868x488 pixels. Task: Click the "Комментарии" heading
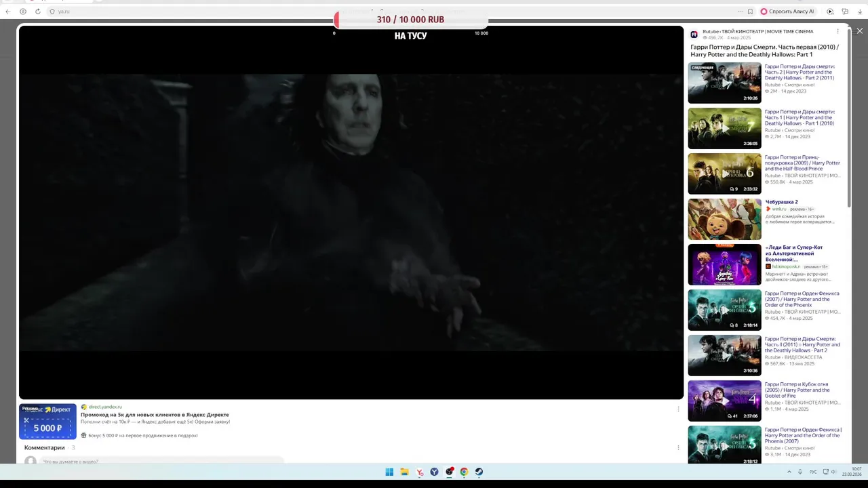[45, 447]
